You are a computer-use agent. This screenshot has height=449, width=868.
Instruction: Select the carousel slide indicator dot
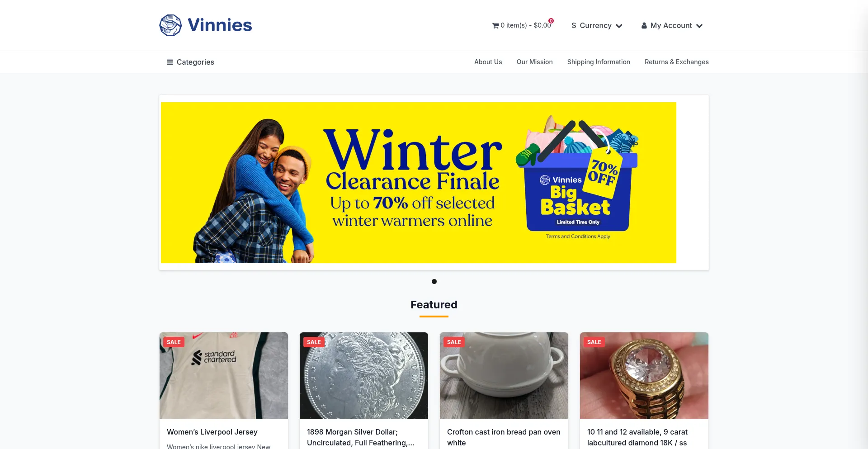(434, 281)
